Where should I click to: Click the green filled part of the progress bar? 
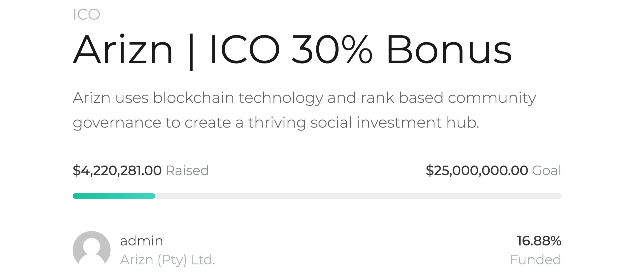coord(114,196)
